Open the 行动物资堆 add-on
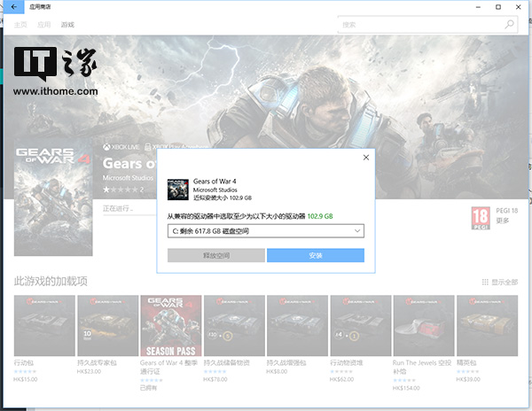The width and height of the screenshot is (532, 411). [x=361, y=326]
